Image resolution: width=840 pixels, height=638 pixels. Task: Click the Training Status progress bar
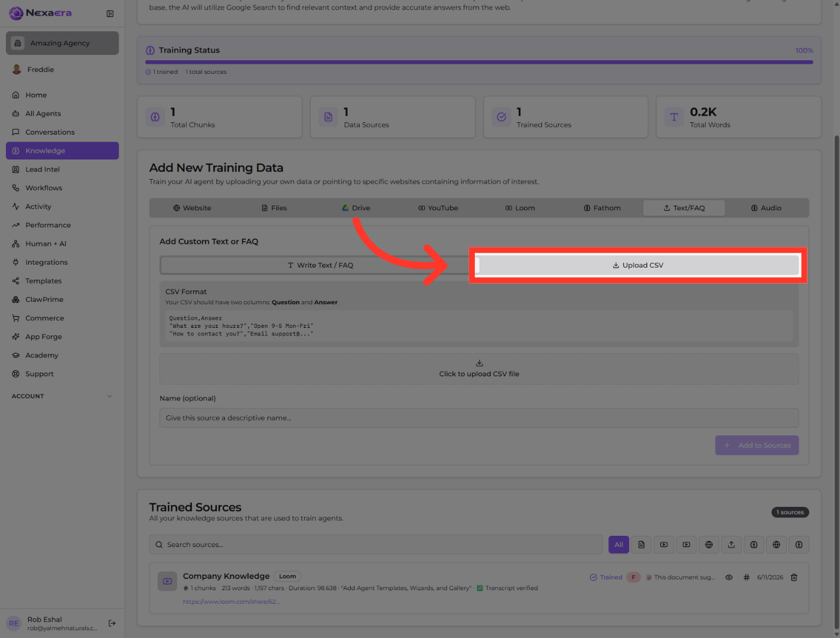(x=479, y=62)
